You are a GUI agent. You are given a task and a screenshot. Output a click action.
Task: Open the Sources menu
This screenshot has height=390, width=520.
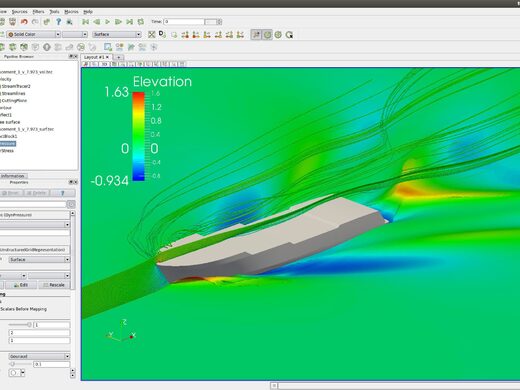pyautogui.click(x=19, y=12)
